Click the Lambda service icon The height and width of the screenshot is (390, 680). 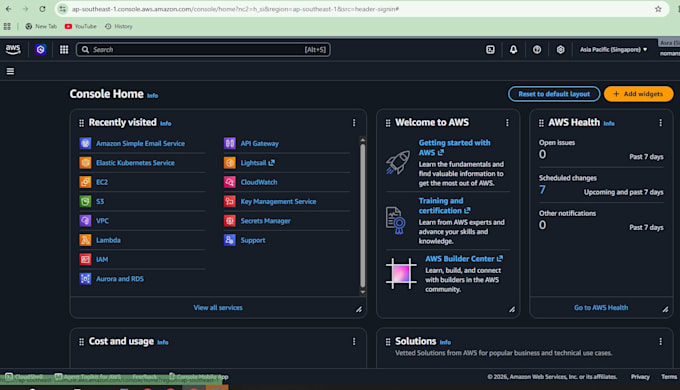coord(85,240)
